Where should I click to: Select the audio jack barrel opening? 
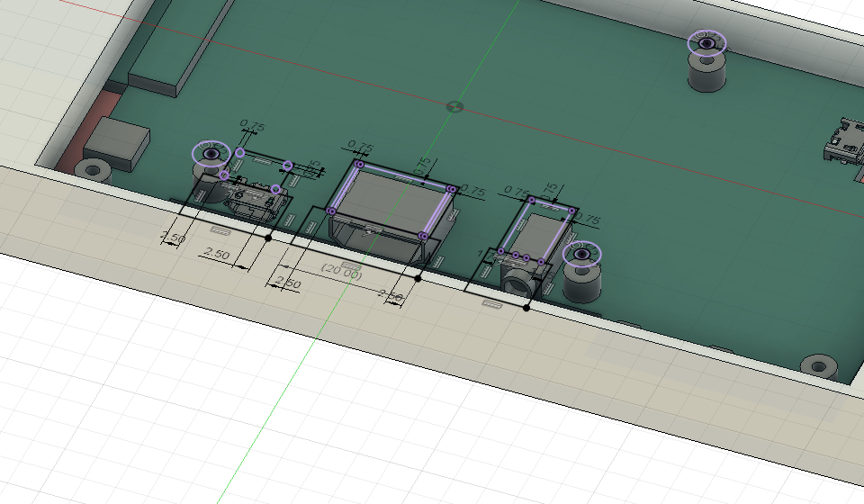pyautogui.click(x=518, y=283)
